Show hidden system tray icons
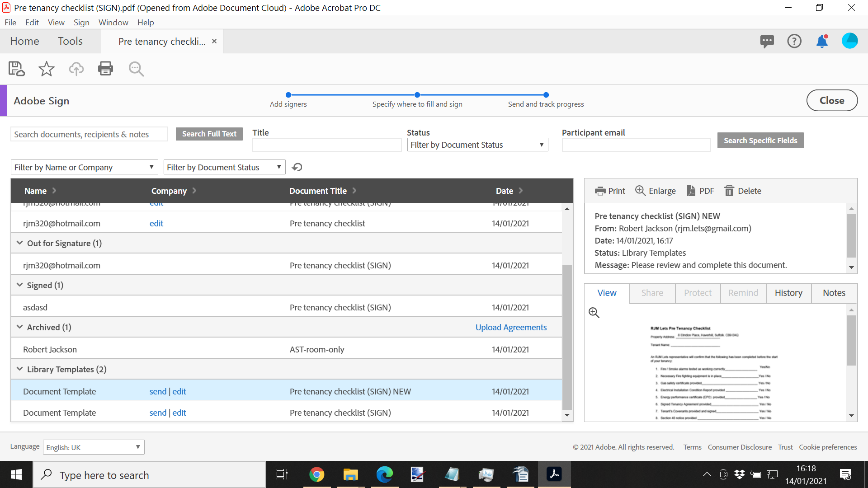The width and height of the screenshot is (868, 488). click(x=707, y=474)
